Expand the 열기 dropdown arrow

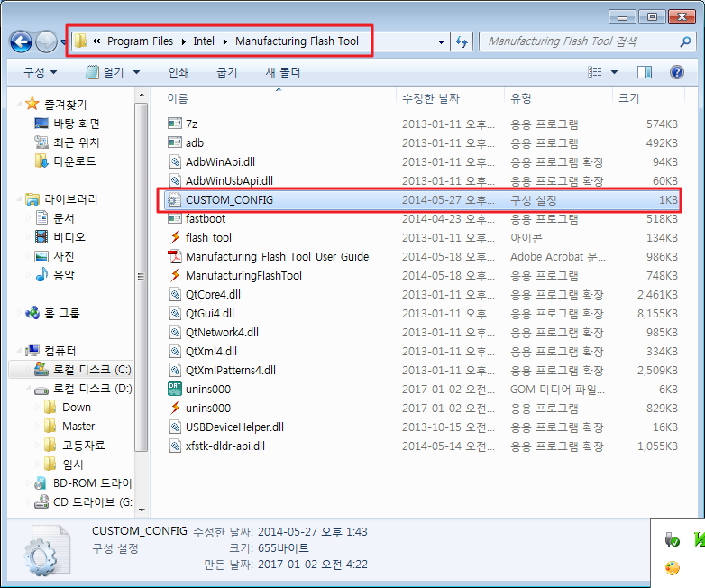[137, 72]
